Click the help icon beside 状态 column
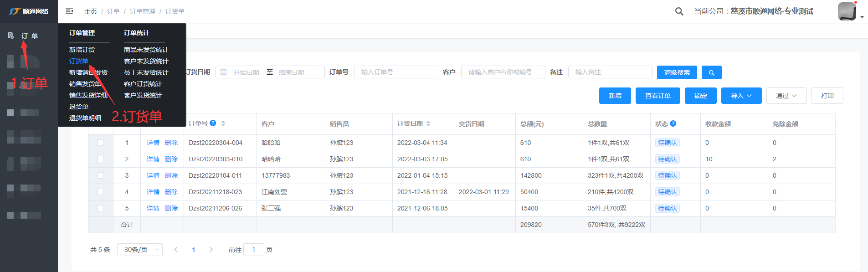The height and width of the screenshot is (272, 868). tap(673, 123)
